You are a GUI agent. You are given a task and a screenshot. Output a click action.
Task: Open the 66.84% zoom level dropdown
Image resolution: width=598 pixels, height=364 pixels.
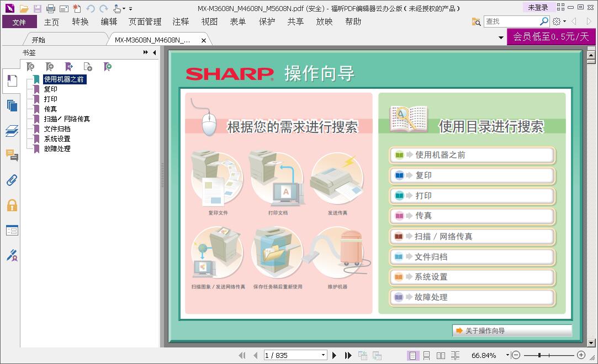pyautogui.click(x=507, y=355)
